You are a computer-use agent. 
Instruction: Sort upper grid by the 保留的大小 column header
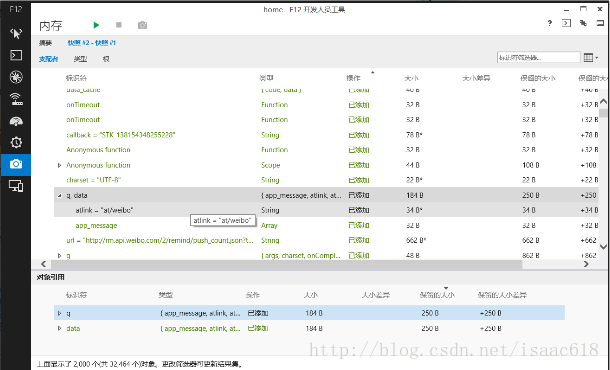(x=538, y=78)
